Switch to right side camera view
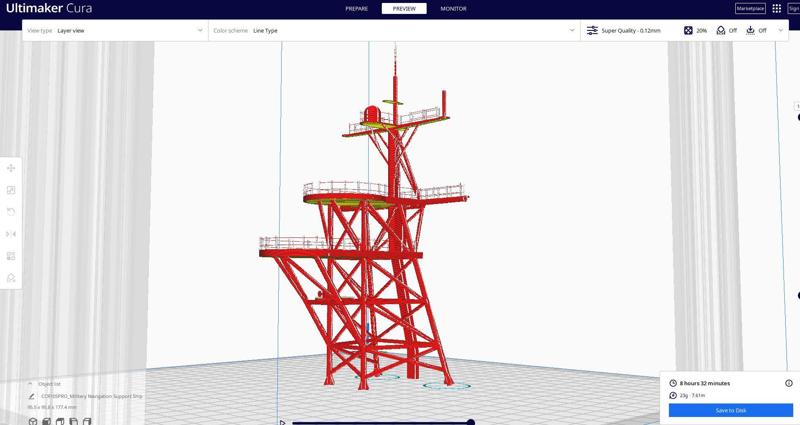 coord(87,421)
